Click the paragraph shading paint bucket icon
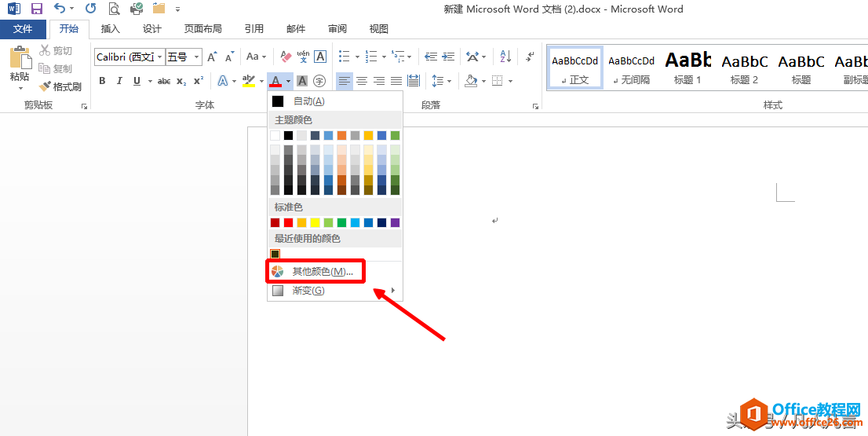This screenshot has height=436, width=868. click(x=471, y=80)
